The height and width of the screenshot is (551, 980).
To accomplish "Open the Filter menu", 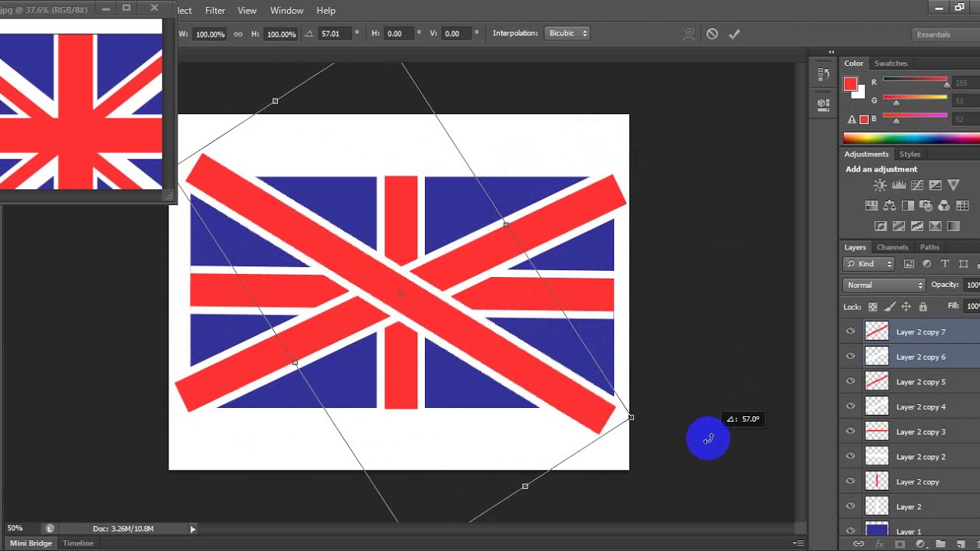I will click(x=215, y=11).
